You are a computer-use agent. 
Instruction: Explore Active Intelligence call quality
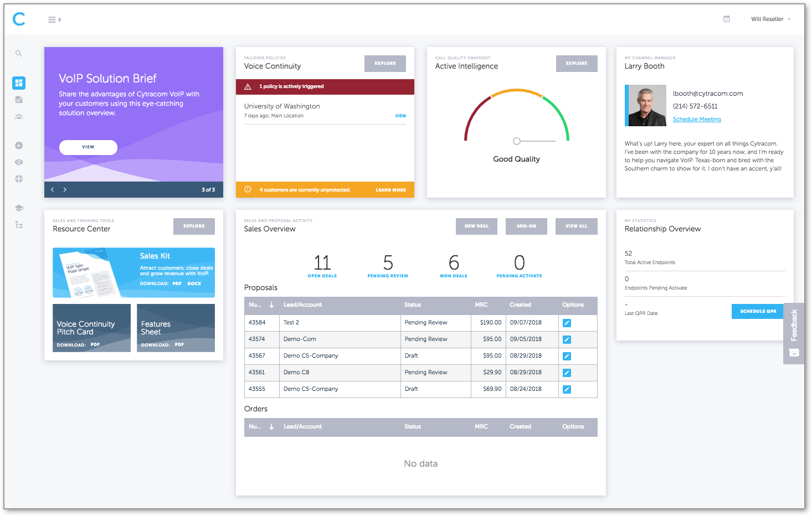(x=577, y=64)
